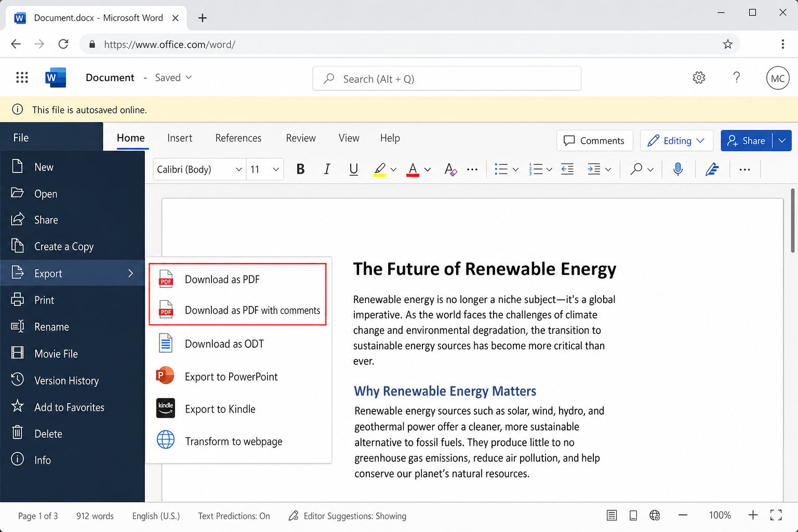
Task: Expand numbering style dropdown
Action: point(549,169)
